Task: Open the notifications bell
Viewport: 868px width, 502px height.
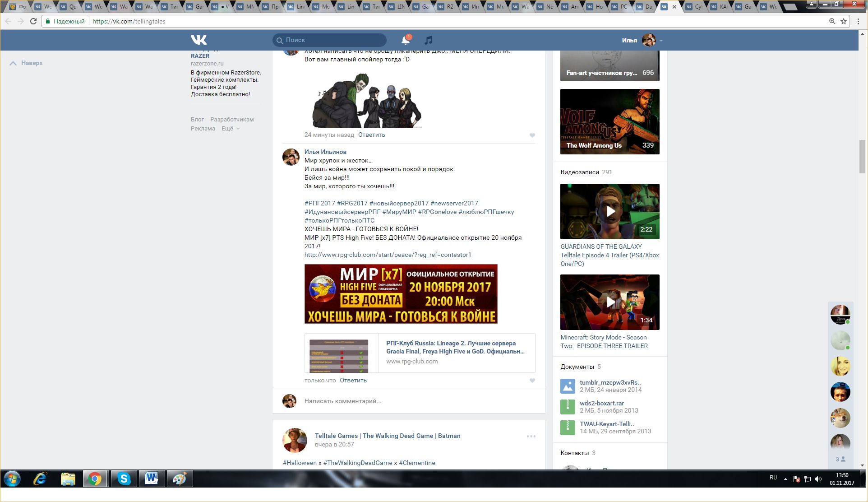Action: [x=405, y=40]
